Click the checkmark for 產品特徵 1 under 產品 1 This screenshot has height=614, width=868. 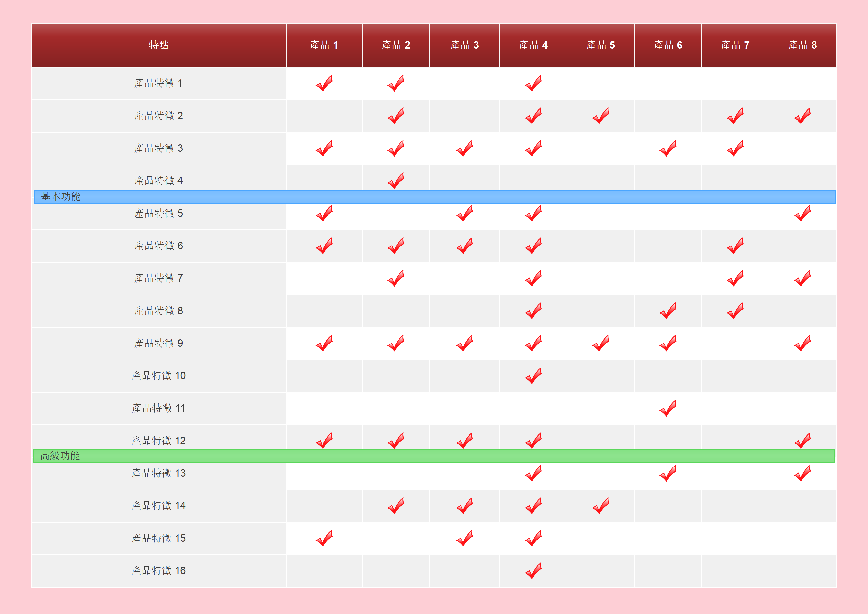(x=324, y=83)
